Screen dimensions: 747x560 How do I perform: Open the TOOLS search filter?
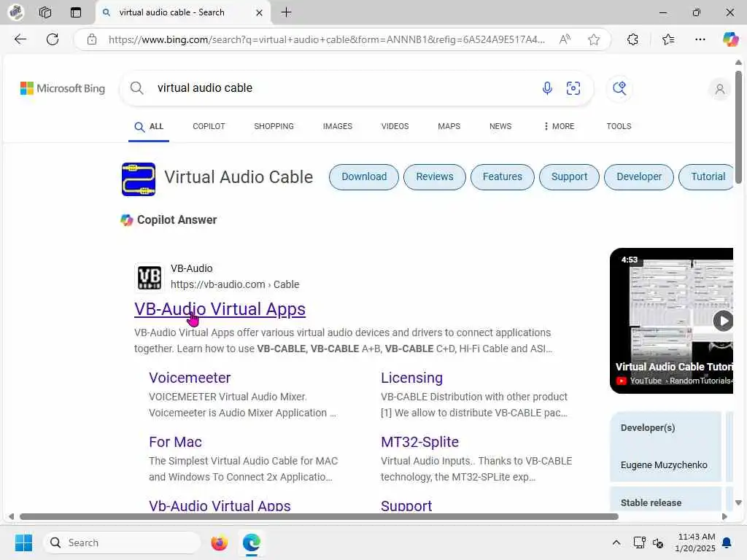point(619,126)
